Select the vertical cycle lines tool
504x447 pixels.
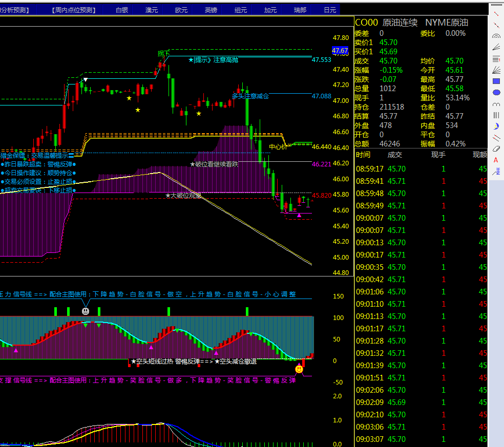pyautogui.click(x=496, y=115)
